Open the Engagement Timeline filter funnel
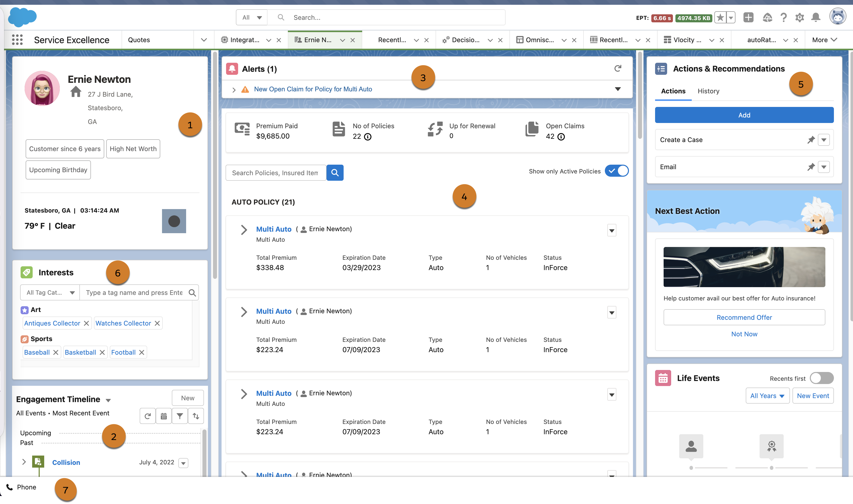This screenshot has width=853, height=504. (180, 416)
